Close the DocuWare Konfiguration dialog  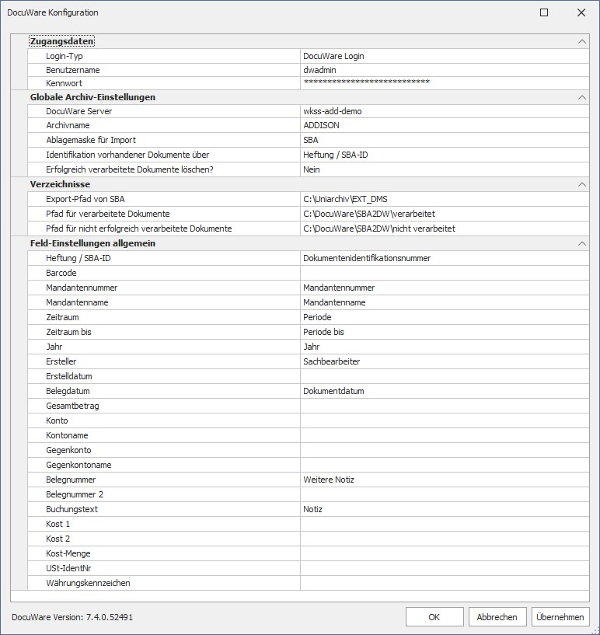(581, 13)
